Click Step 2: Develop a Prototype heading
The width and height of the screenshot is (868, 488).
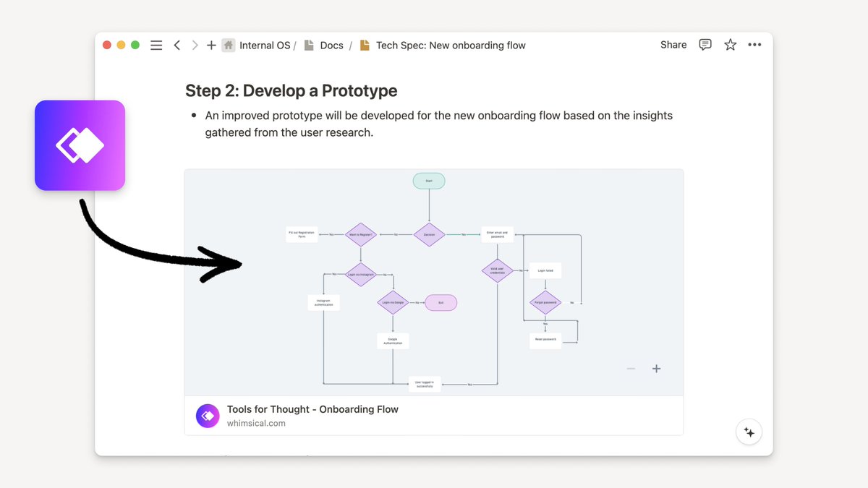coord(292,90)
